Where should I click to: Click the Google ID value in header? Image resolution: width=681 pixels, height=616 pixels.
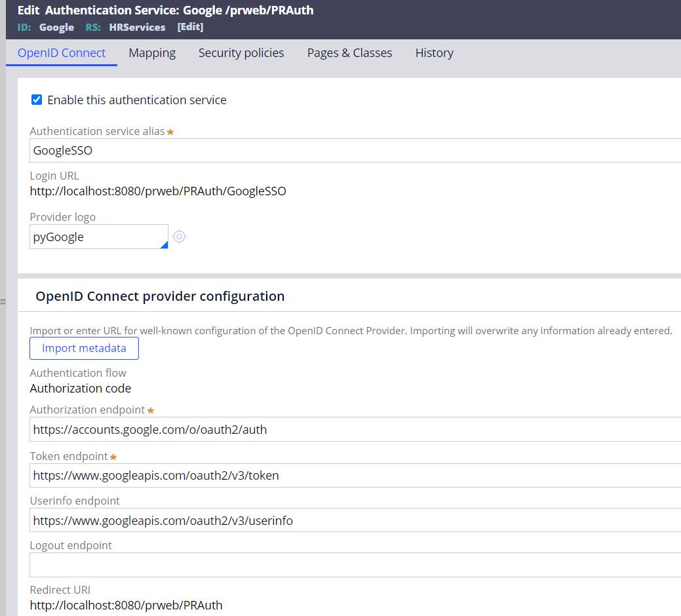coord(56,27)
